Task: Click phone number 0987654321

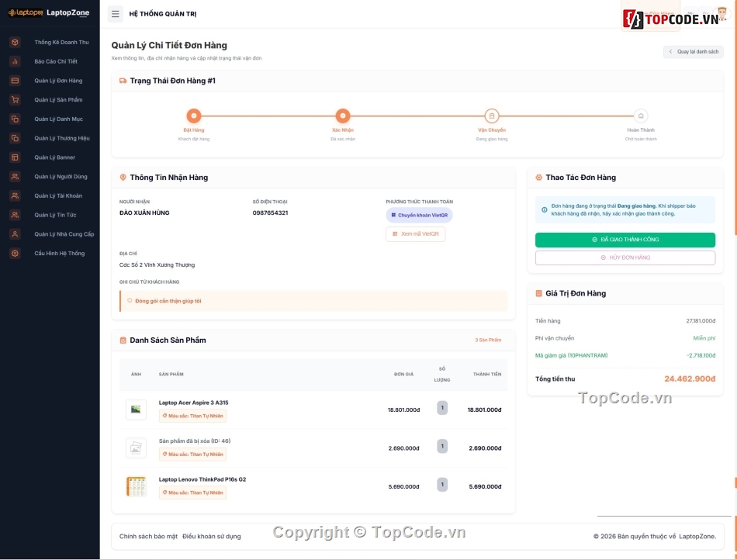Action: click(x=270, y=213)
